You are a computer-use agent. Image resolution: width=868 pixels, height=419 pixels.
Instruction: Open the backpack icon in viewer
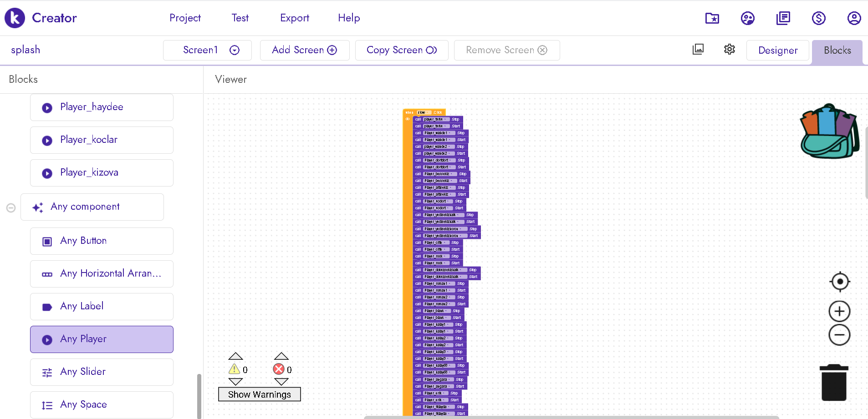pos(829,132)
